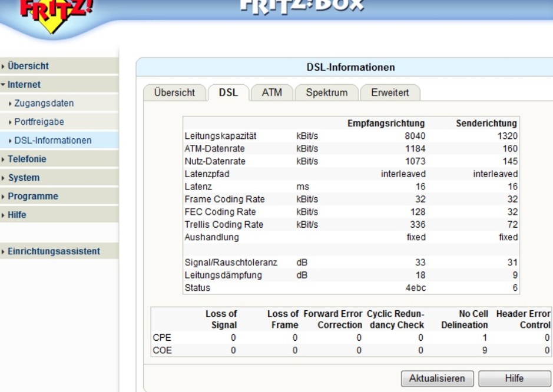Open Übersicht in the left sidebar
The image size is (553, 392).
click(28, 66)
